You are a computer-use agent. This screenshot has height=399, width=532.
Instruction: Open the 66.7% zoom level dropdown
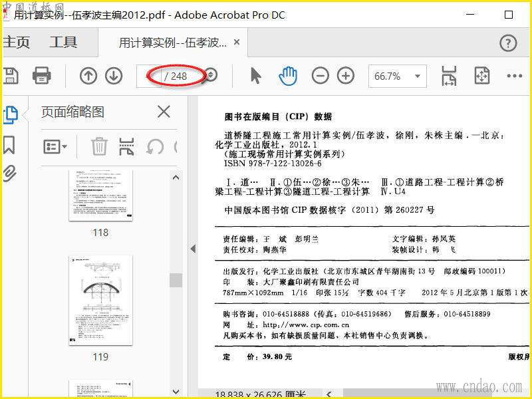398,76
